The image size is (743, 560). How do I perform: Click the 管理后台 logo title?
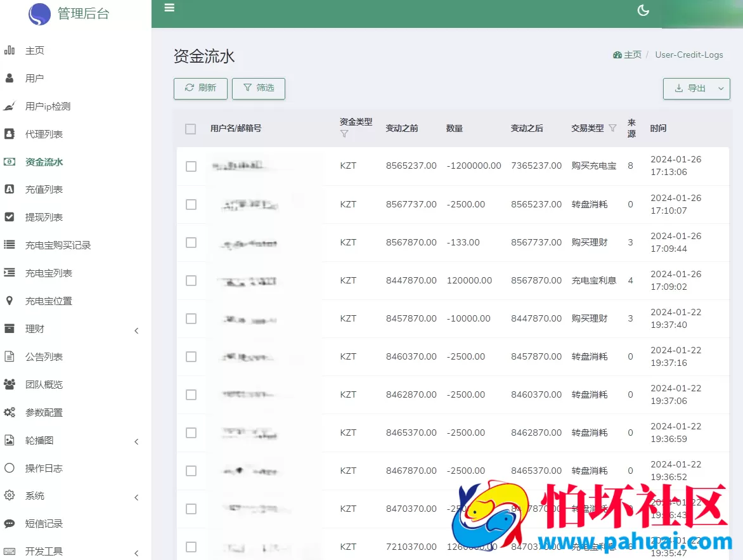click(84, 13)
